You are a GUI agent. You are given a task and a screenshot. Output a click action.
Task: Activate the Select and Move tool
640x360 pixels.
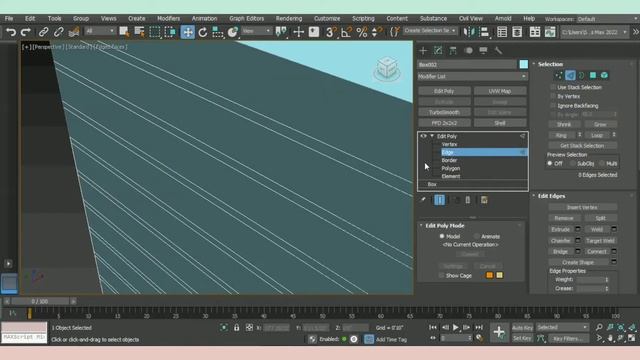pyautogui.click(x=187, y=32)
